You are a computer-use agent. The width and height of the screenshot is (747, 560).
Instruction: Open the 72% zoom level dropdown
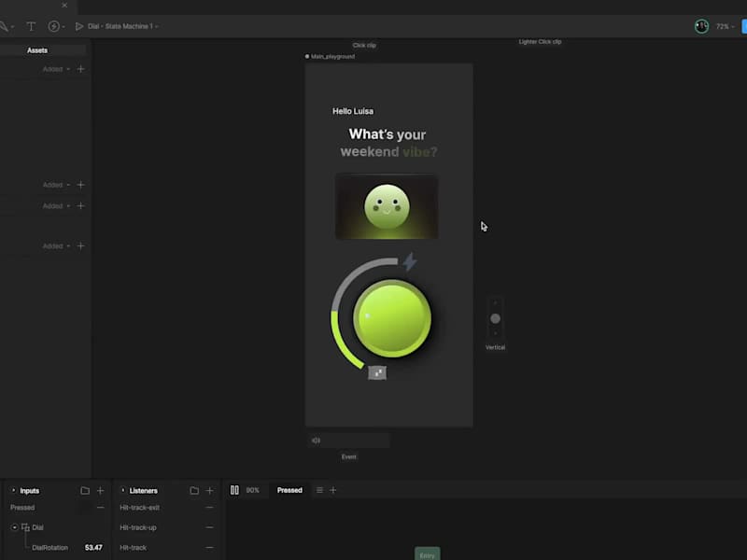click(726, 27)
